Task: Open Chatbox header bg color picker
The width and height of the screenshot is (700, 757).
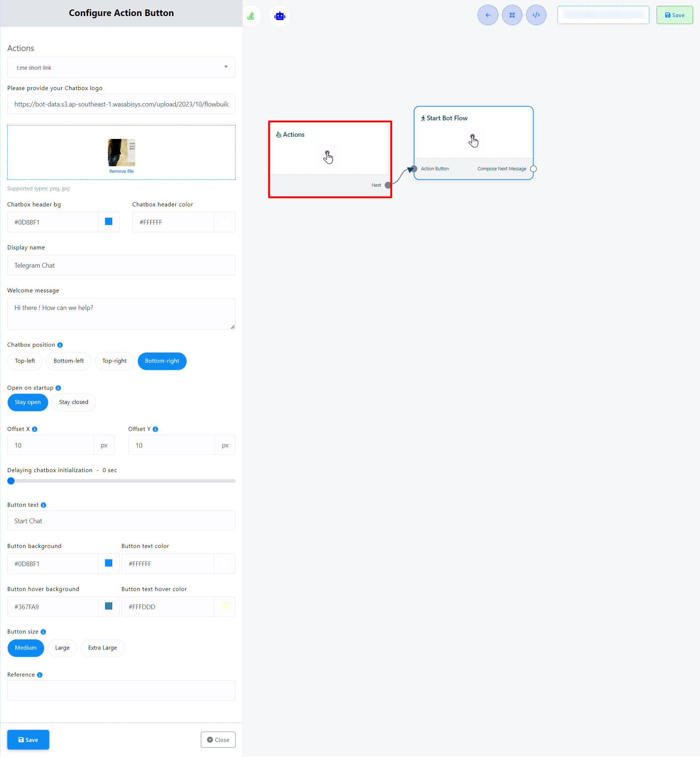Action: click(x=109, y=222)
